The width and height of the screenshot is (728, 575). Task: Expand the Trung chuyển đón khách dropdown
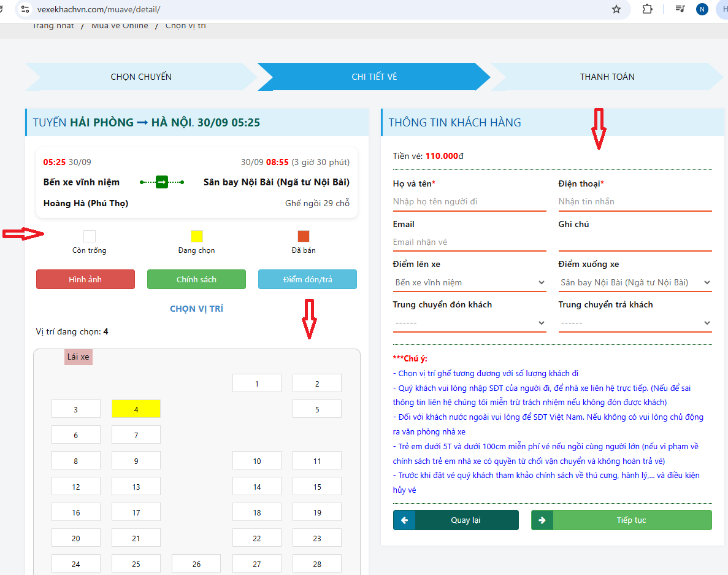(x=469, y=323)
